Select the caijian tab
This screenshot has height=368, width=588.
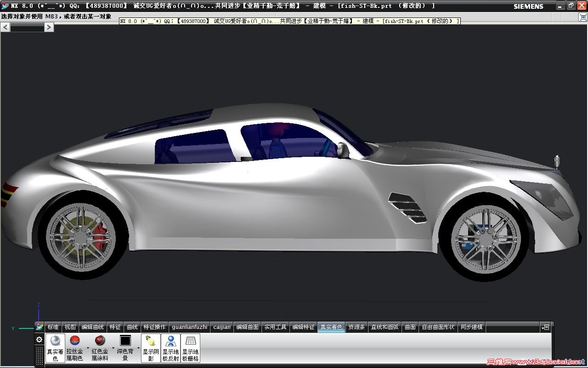click(x=222, y=327)
